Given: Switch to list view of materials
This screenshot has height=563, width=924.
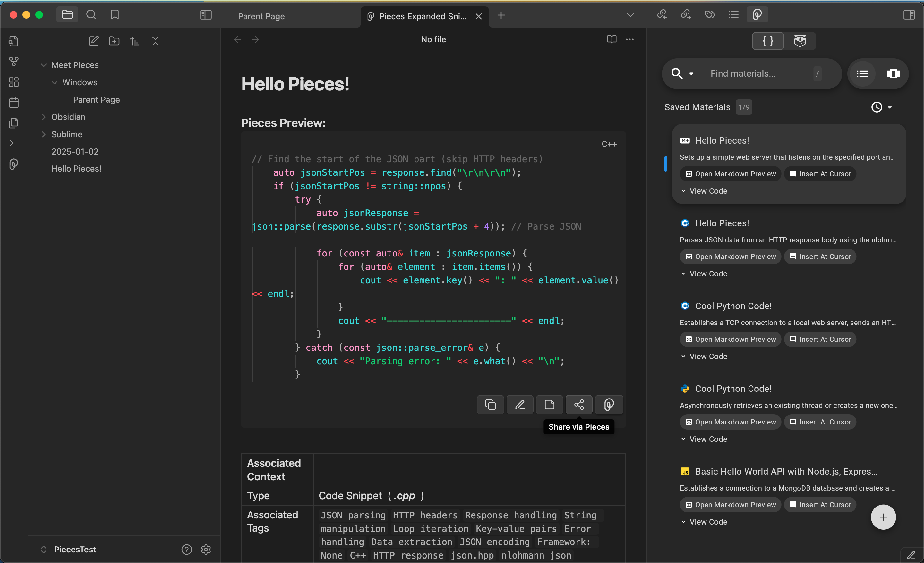Looking at the screenshot, I should 862,74.
